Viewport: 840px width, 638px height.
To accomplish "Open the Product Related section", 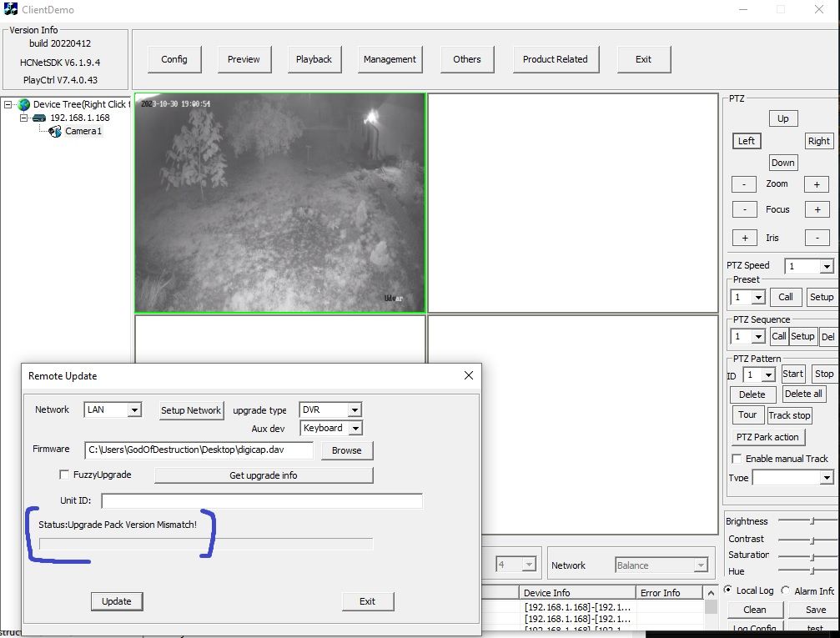I will pyautogui.click(x=556, y=59).
